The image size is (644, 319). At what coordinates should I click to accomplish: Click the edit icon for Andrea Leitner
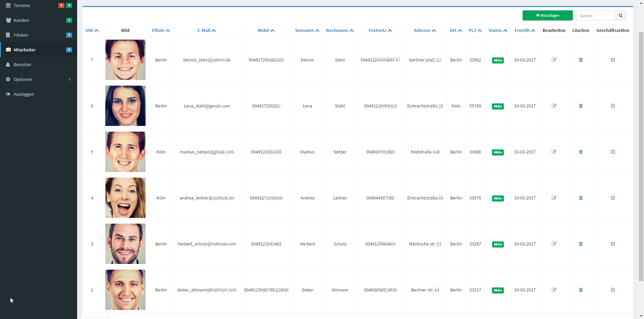[554, 198]
